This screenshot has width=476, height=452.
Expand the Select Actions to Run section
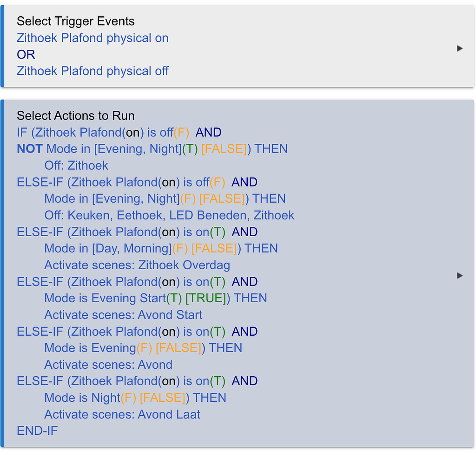[x=459, y=275]
